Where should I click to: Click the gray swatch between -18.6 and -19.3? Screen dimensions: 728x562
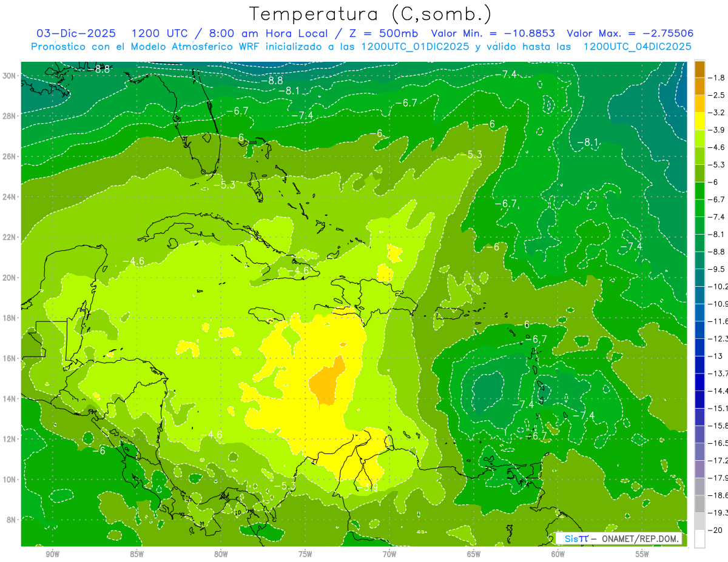click(699, 504)
